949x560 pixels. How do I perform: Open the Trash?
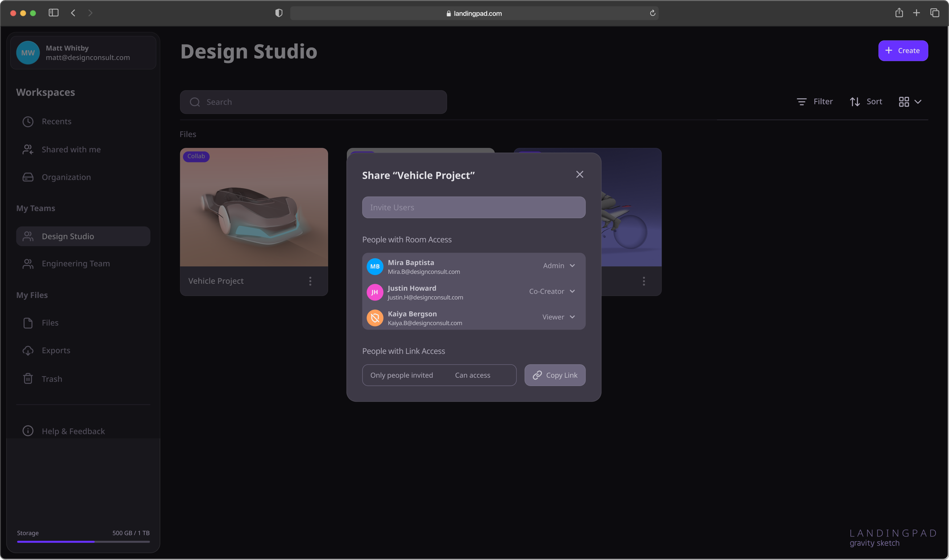pos(52,378)
